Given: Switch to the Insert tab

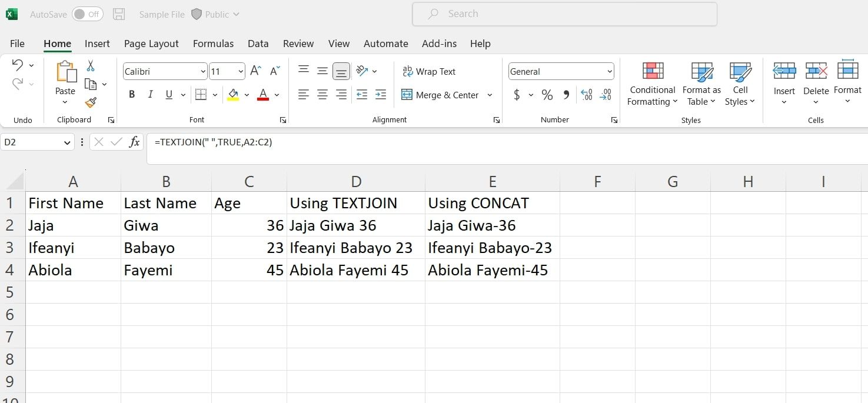Looking at the screenshot, I should [97, 44].
